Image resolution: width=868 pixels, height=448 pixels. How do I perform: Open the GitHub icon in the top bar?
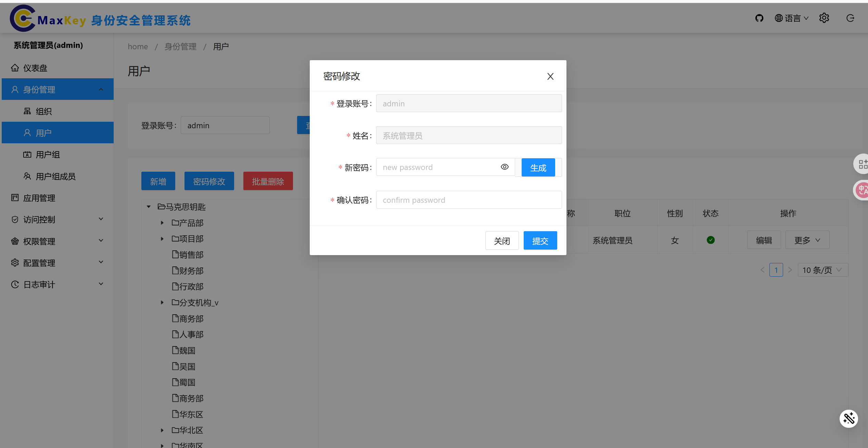[759, 18]
